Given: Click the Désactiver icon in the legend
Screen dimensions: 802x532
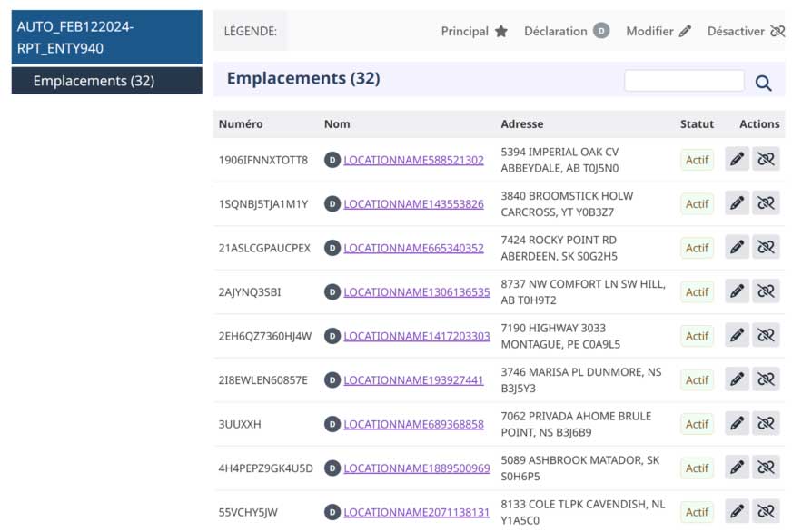Looking at the screenshot, I should click(777, 30).
